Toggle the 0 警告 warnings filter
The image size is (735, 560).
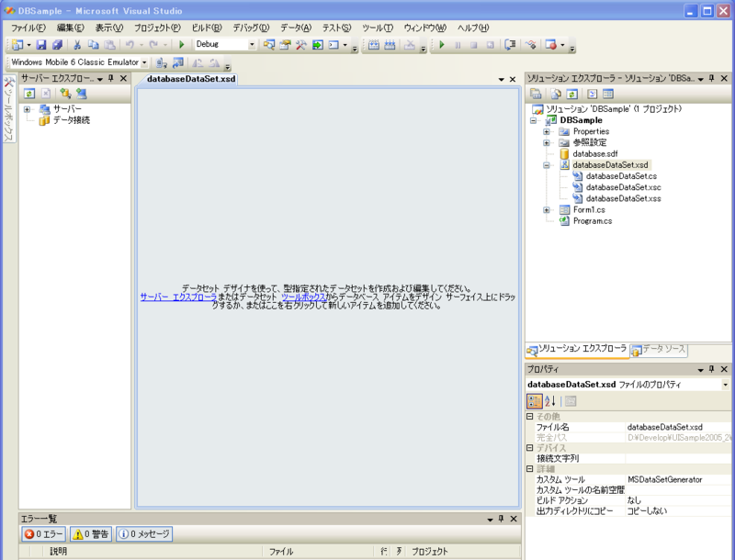(90, 533)
